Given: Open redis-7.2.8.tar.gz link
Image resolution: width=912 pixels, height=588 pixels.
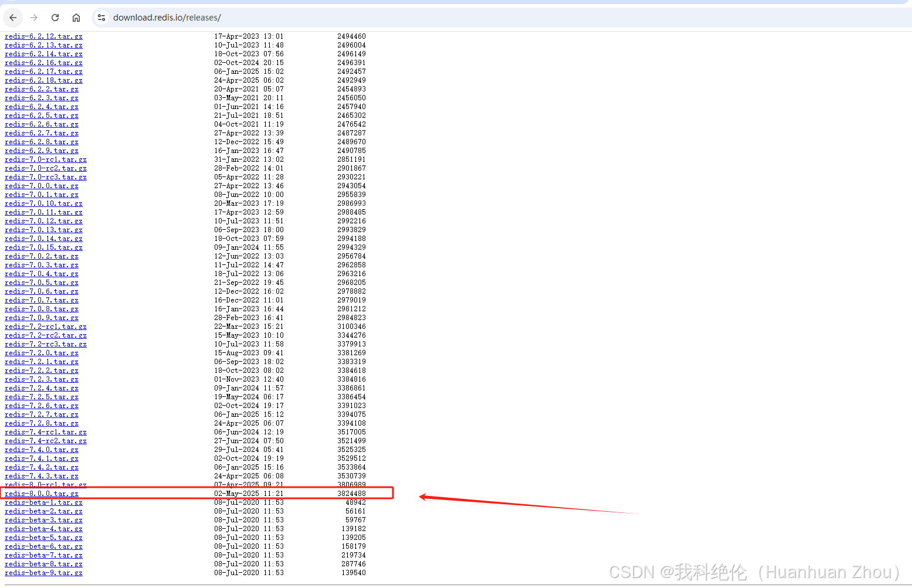Looking at the screenshot, I should (x=42, y=423).
